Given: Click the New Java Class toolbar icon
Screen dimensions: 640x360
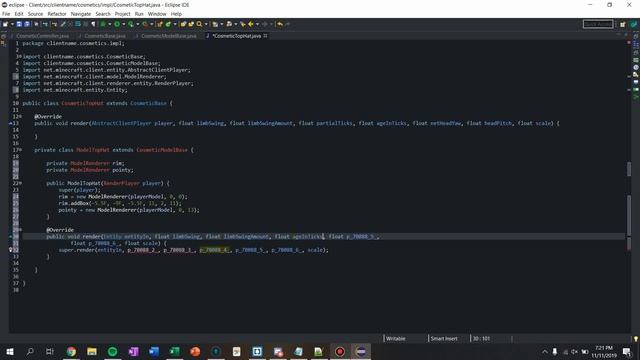Looking at the screenshot, I should pos(168,24).
